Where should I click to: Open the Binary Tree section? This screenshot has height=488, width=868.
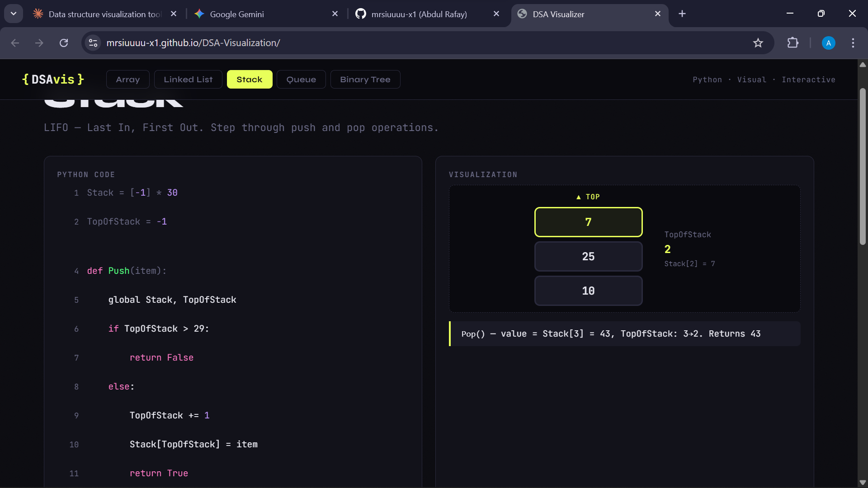pos(365,80)
